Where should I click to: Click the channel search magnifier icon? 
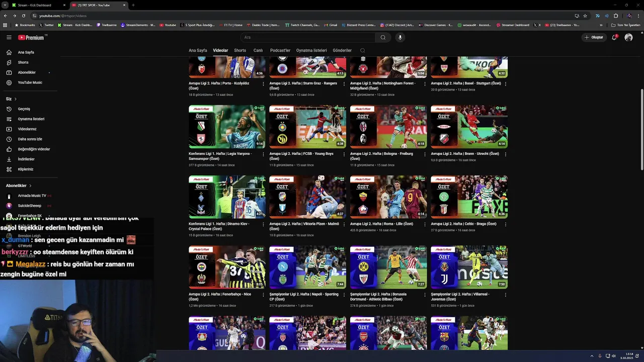[363, 50]
